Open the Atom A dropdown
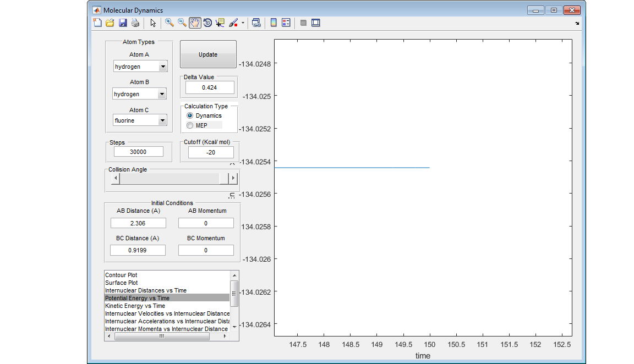The width and height of the screenshot is (634, 364). pos(162,67)
